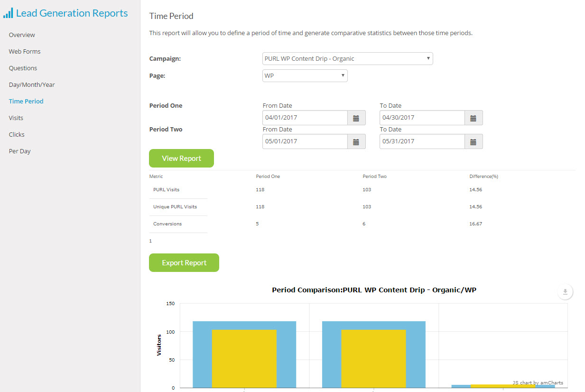Click the Period Comparison chart title

point(374,290)
